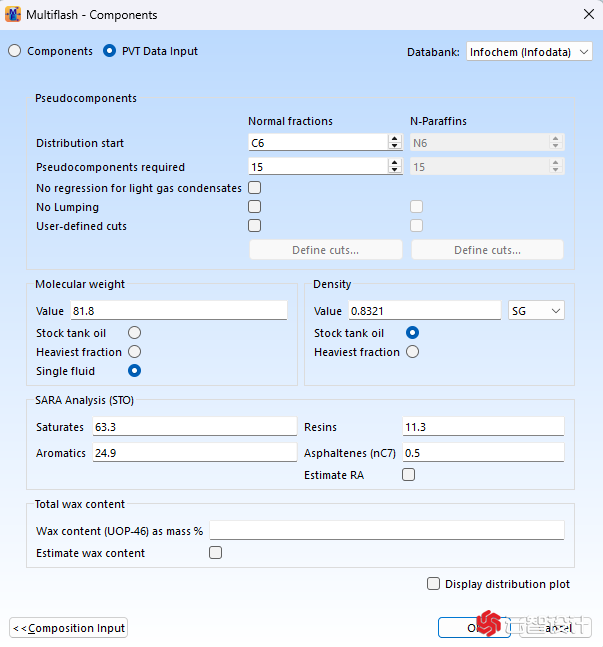Toggle the Estimate wax content checkbox
603x647 pixels.
point(215,553)
